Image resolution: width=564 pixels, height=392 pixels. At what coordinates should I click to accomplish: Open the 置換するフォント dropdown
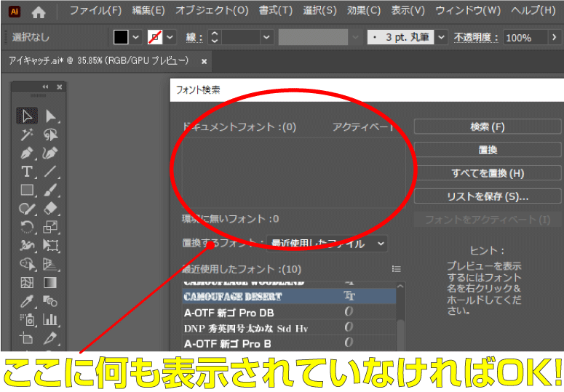[326, 244]
